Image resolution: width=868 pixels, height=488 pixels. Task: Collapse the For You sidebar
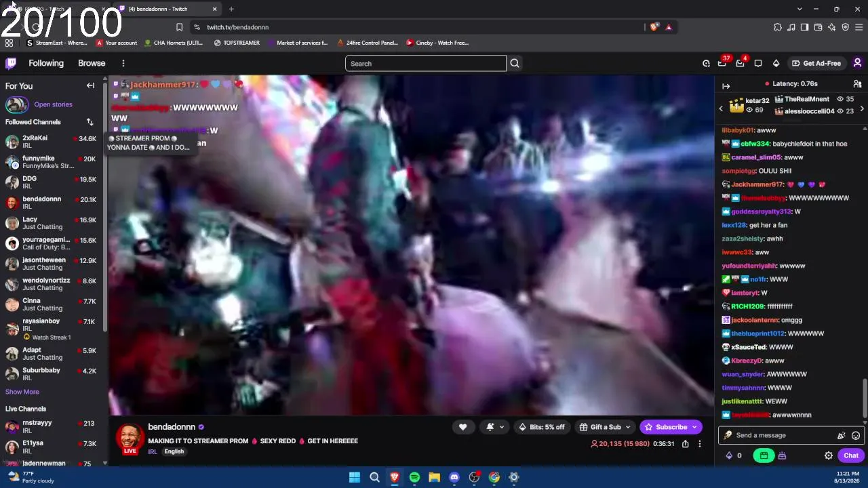tap(90, 85)
